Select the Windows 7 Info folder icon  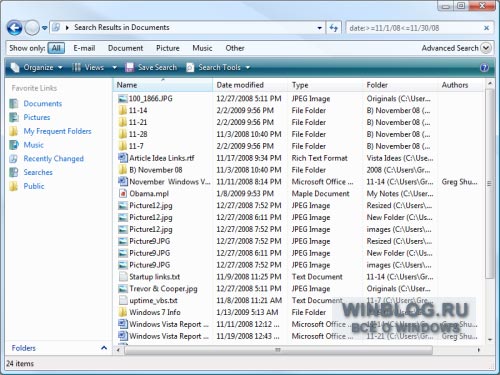(x=123, y=312)
